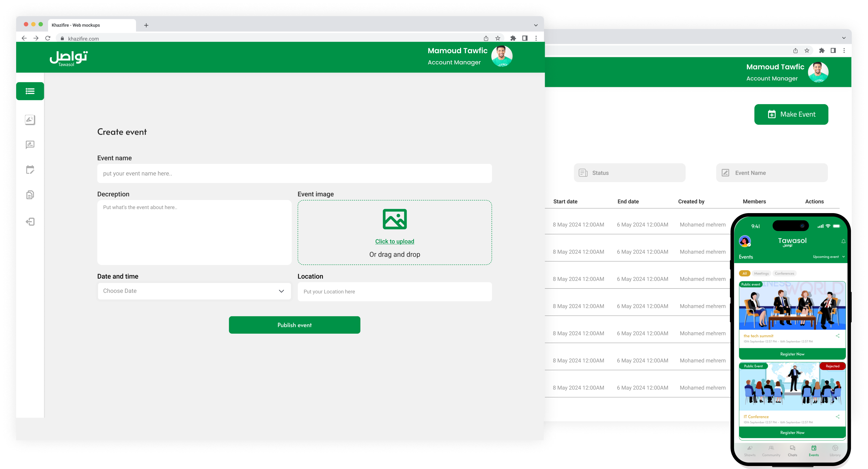
Task: Click the Created by column header
Action: tap(691, 202)
